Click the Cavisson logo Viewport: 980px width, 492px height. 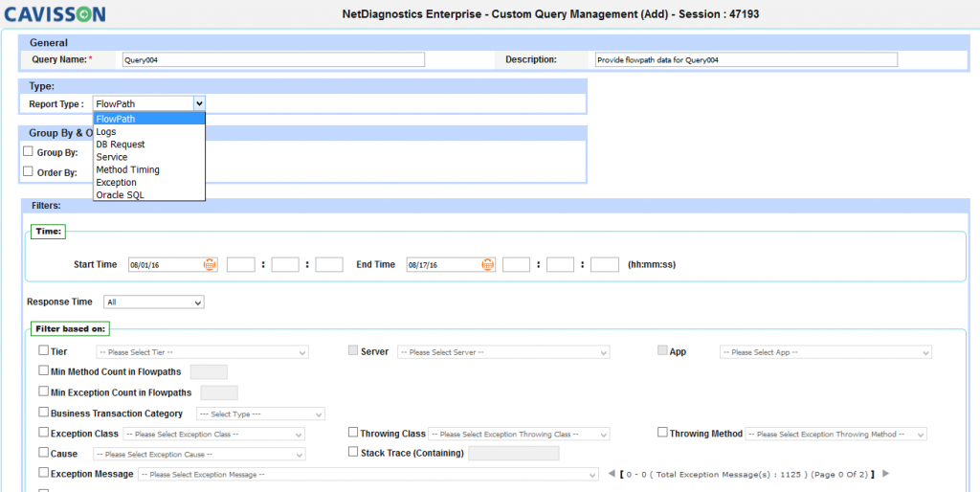[55, 13]
